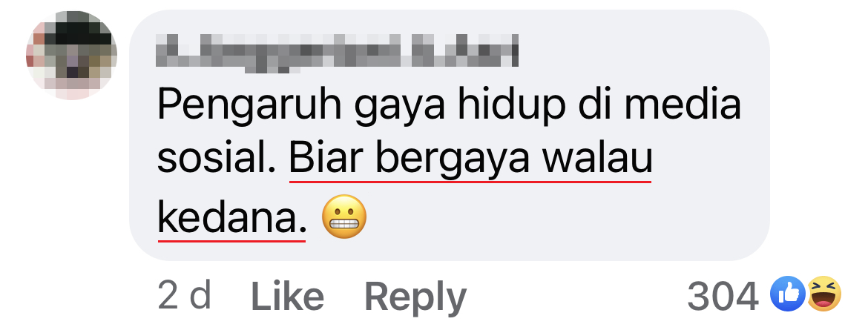
Task: Click the blue thumbs-up reaction icon
Action: coord(787,294)
